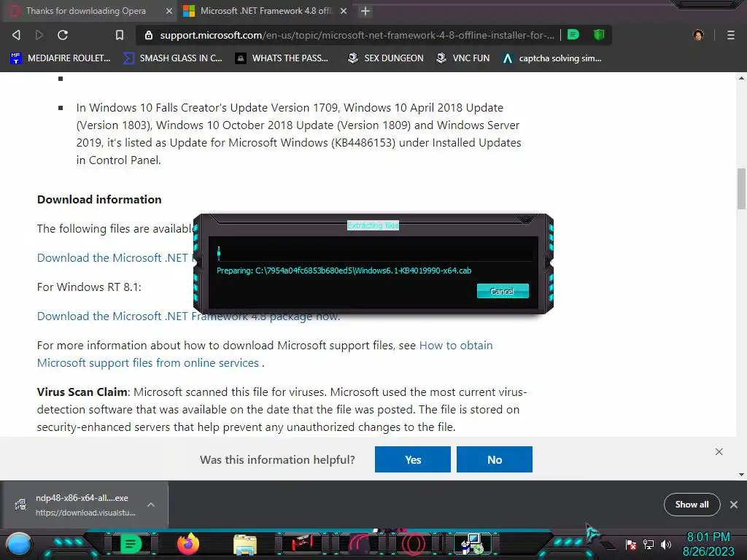
Task: Close the downloads bar
Action: point(734,505)
